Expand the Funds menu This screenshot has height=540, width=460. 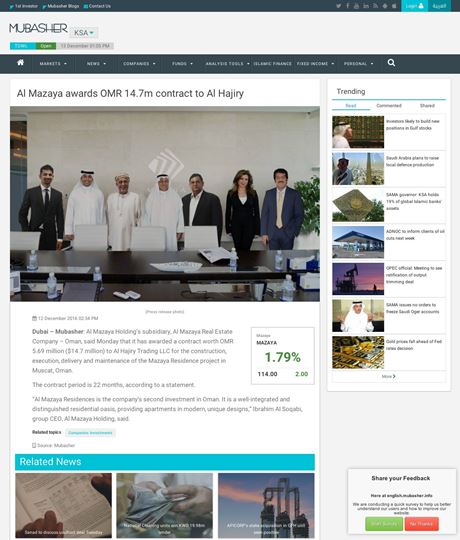coord(182,64)
